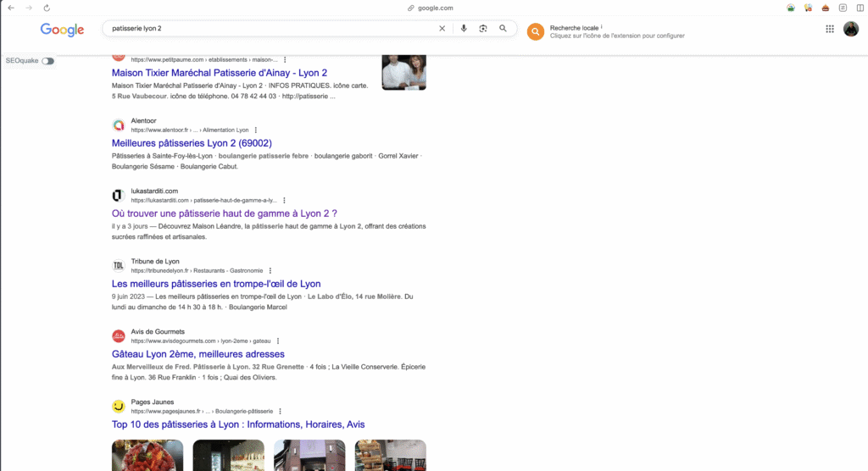The height and width of the screenshot is (471, 868).
Task: Click the Pages Jaunes smiley favicon
Action: click(119, 407)
